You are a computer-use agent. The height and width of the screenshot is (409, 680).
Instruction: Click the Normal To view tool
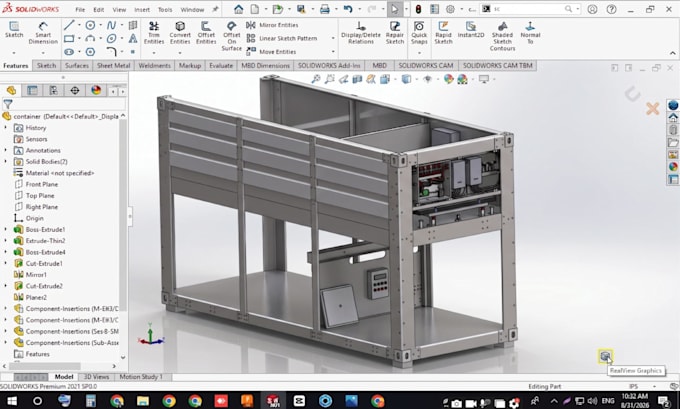tap(530, 33)
